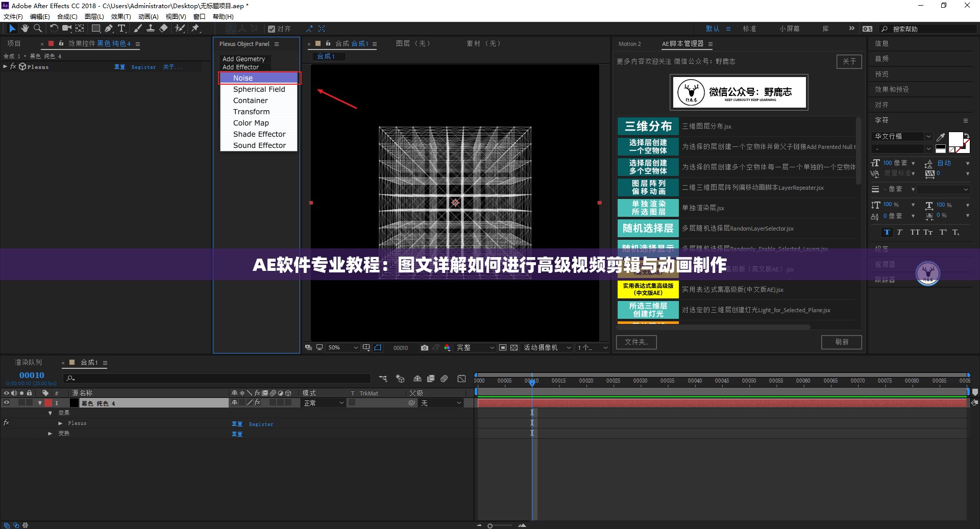Open the 动画(A) menu
The image size is (980, 529).
coord(148,17)
